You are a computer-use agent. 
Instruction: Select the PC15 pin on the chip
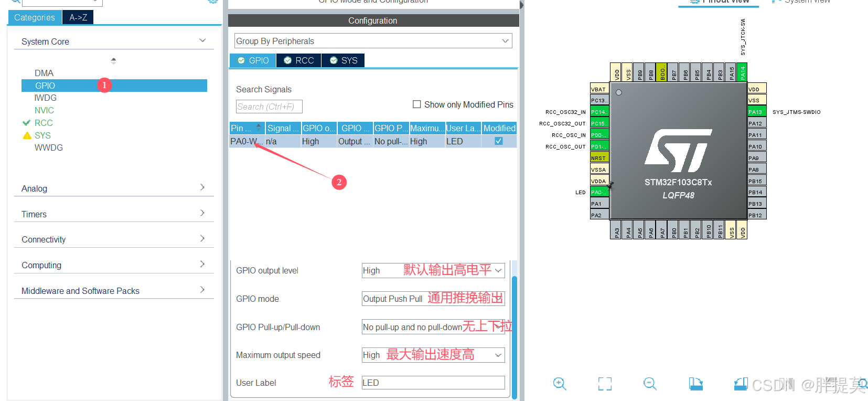point(599,123)
